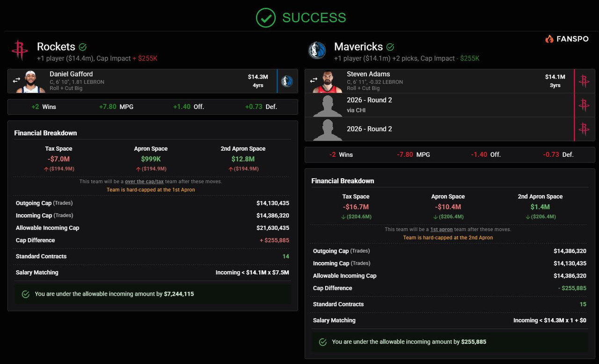599x364 pixels.
Task: Click the -1.40 Off. stat
Action: coord(486,154)
